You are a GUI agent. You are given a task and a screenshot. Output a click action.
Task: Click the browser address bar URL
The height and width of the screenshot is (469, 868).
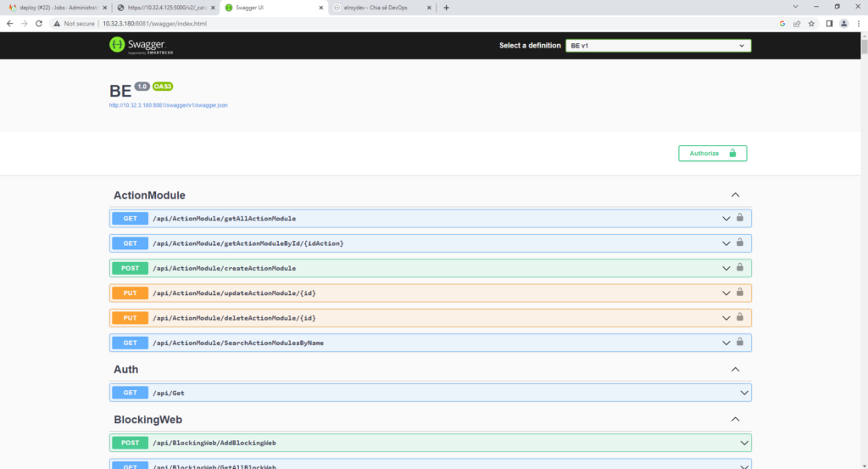[154, 24]
